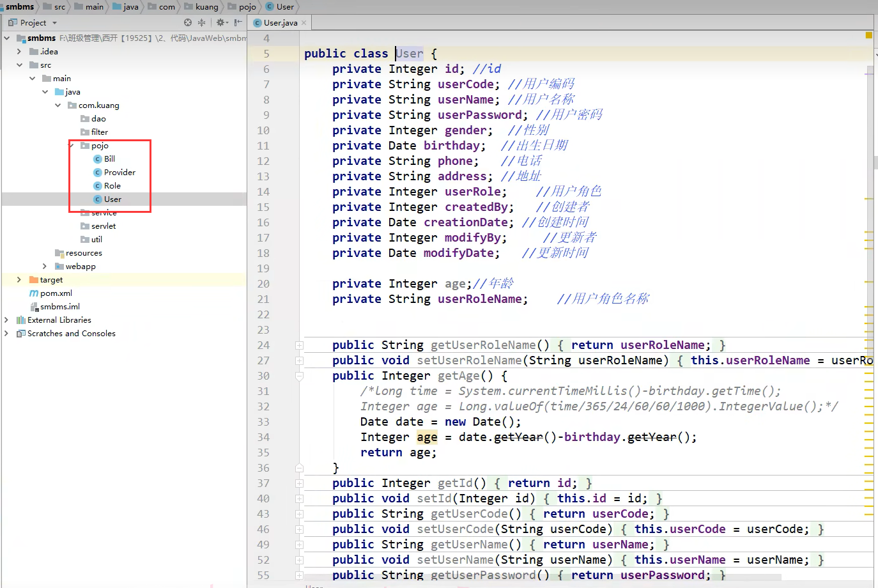Expand folded getUserRoleName method at line 24

(x=299, y=345)
